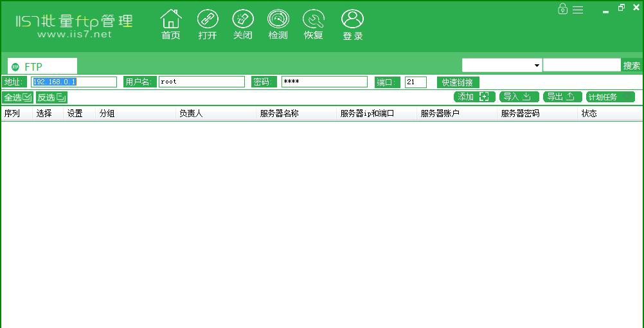This screenshot has height=328, width=644.
Task: Click the 导入 import button
Action: coord(519,97)
